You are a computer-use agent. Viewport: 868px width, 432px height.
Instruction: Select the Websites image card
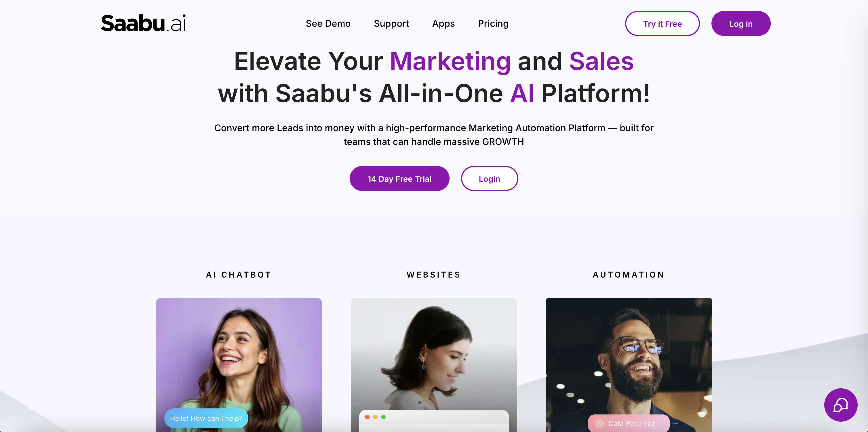(x=434, y=365)
